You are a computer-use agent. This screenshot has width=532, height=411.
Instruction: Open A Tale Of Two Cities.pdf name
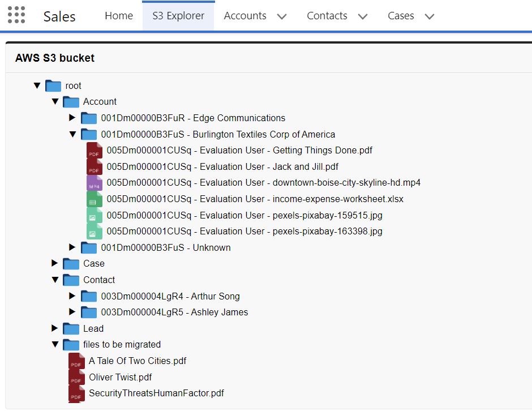coord(138,361)
